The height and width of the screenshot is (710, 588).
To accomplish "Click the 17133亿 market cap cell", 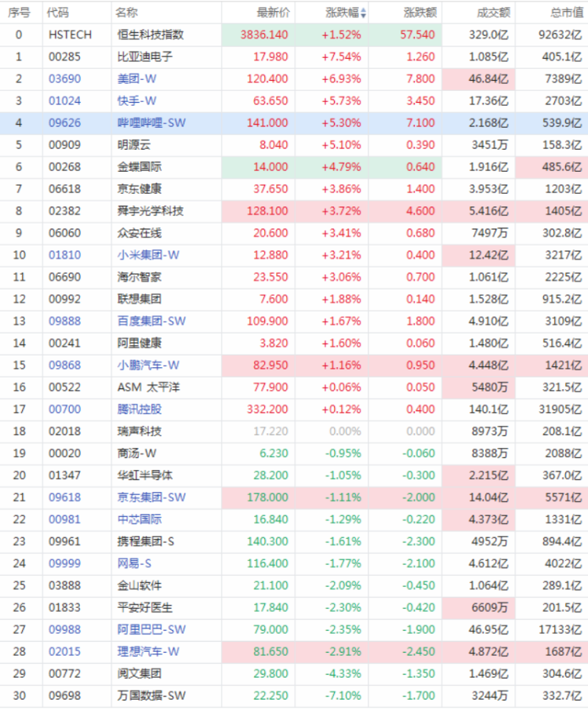I will 561,630.
